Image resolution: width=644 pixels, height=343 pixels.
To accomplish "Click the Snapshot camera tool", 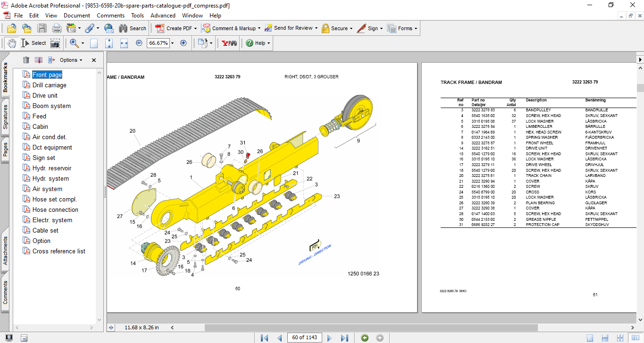I will click(x=55, y=43).
